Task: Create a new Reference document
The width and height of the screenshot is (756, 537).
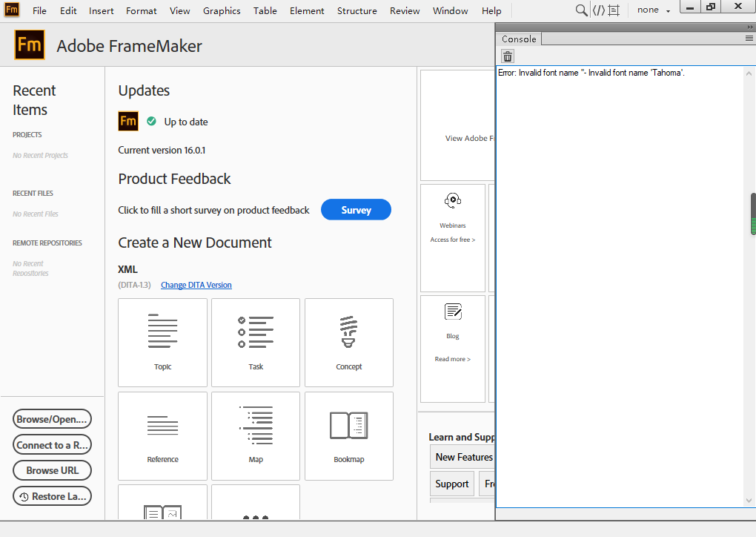Action: (x=162, y=436)
